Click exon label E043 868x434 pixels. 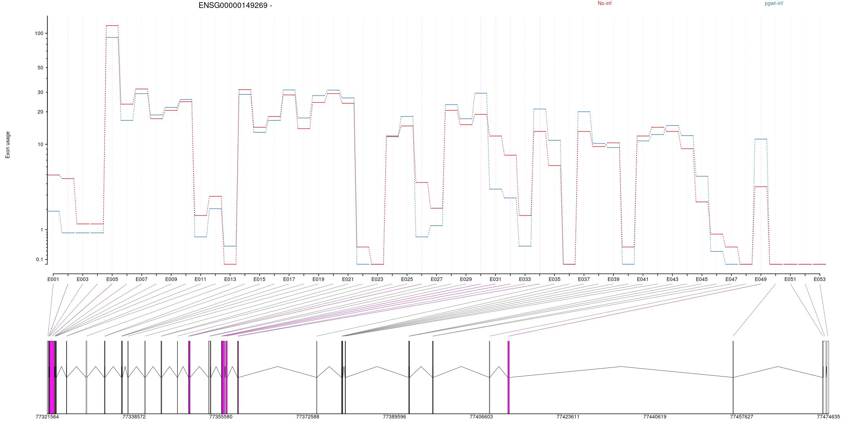[x=672, y=279]
